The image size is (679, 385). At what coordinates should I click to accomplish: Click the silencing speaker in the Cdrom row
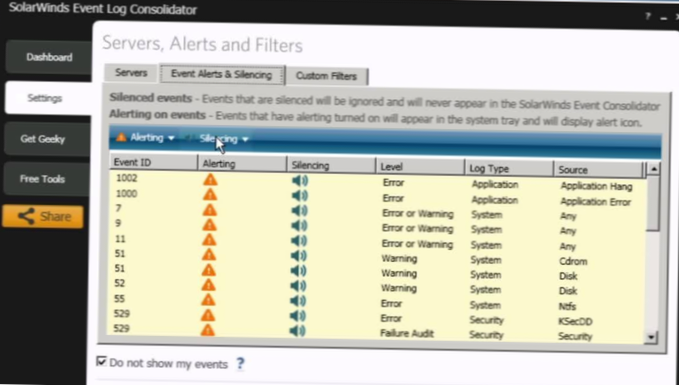tap(299, 256)
